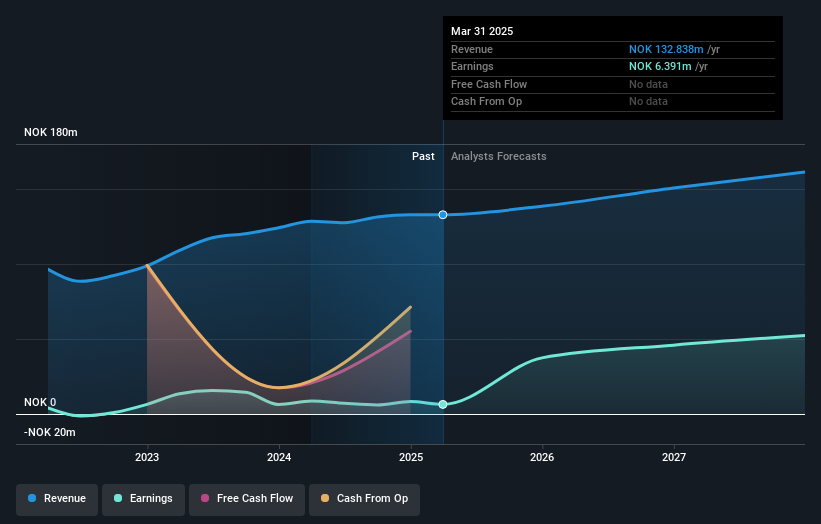
Task: Click No data value for Free Cash Flow
Action: pyautogui.click(x=648, y=84)
